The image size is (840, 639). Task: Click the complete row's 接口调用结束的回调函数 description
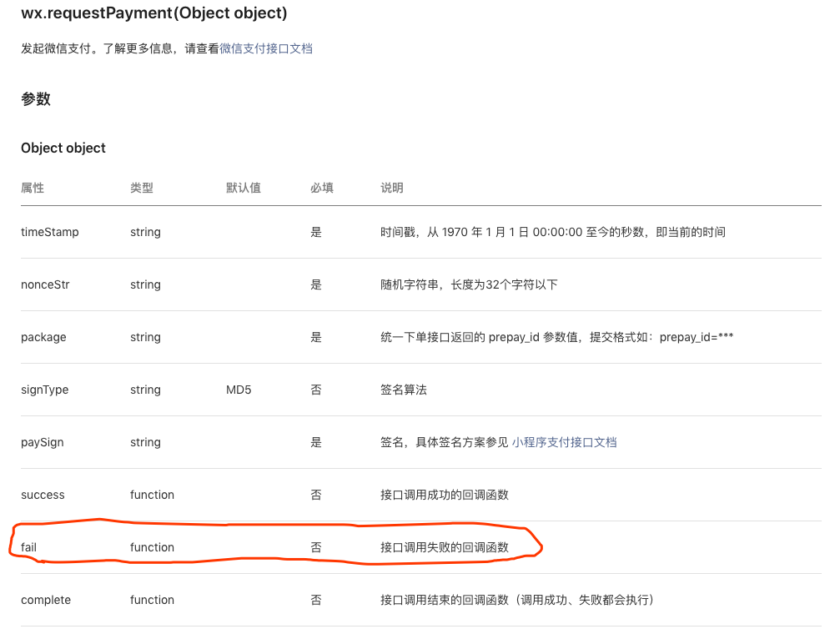[517, 600]
